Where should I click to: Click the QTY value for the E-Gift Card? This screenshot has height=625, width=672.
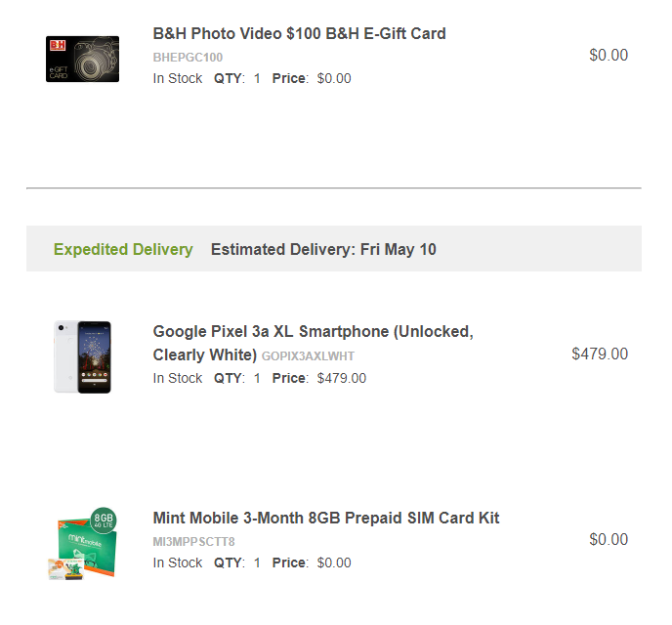coord(257,78)
